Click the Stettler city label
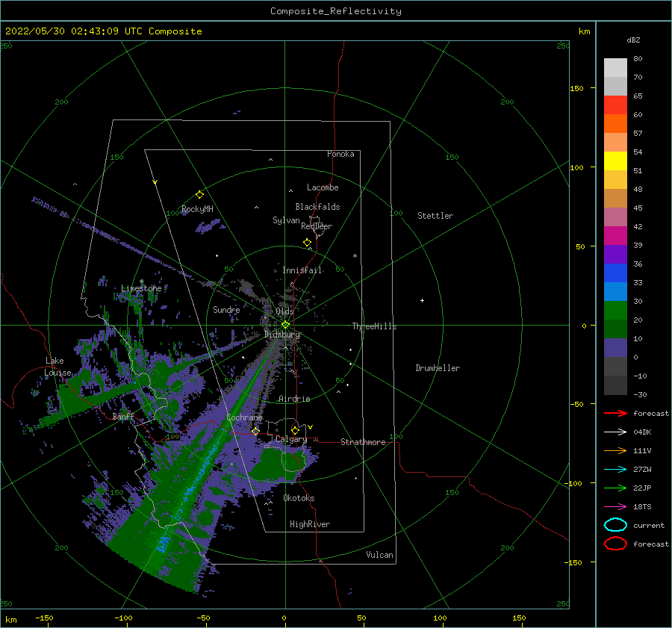Image resolution: width=672 pixels, height=628 pixels. pos(435,216)
